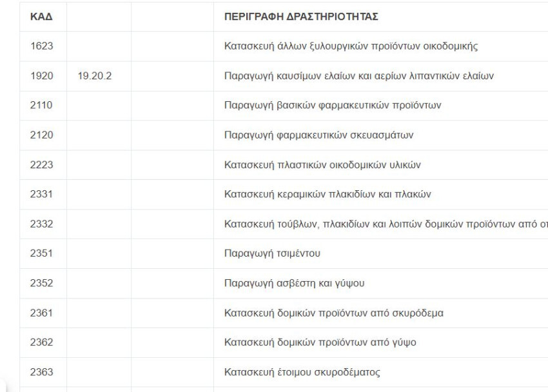Click the Παραγωγή τσιμέντου description
This screenshot has height=392, width=548.
272,253
